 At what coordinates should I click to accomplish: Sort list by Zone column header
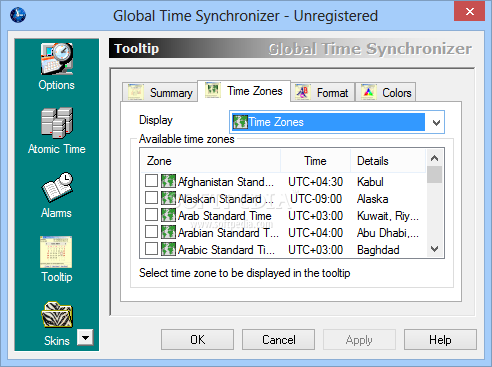coord(210,161)
